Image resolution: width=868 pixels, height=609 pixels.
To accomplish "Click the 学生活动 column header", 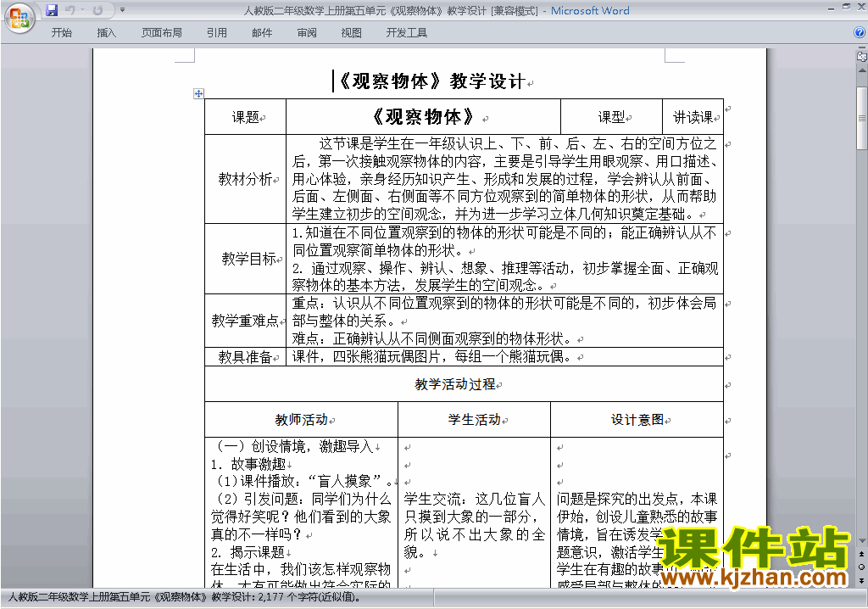I will point(475,420).
